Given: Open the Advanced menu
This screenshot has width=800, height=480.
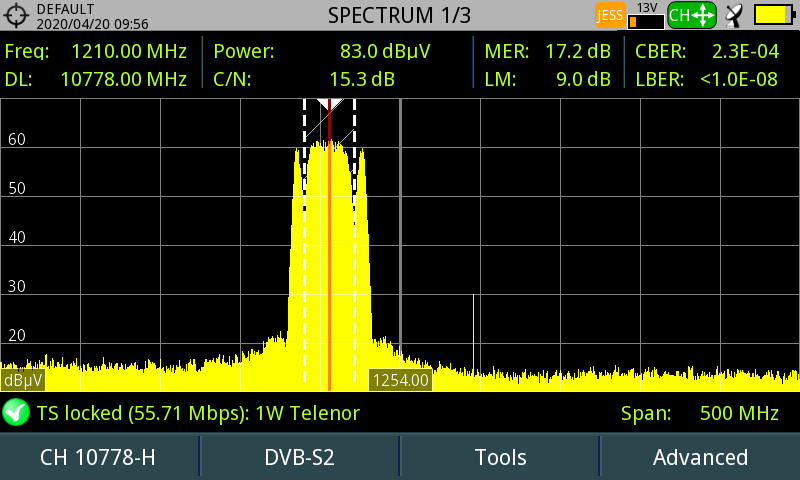Looking at the screenshot, I should [700, 457].
